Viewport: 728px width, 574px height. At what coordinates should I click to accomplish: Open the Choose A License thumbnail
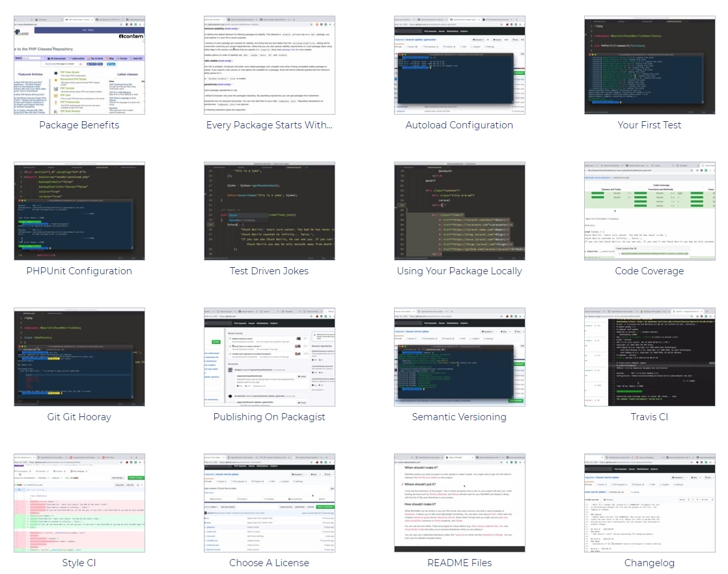pyautogui.click(x=270, y=503)
